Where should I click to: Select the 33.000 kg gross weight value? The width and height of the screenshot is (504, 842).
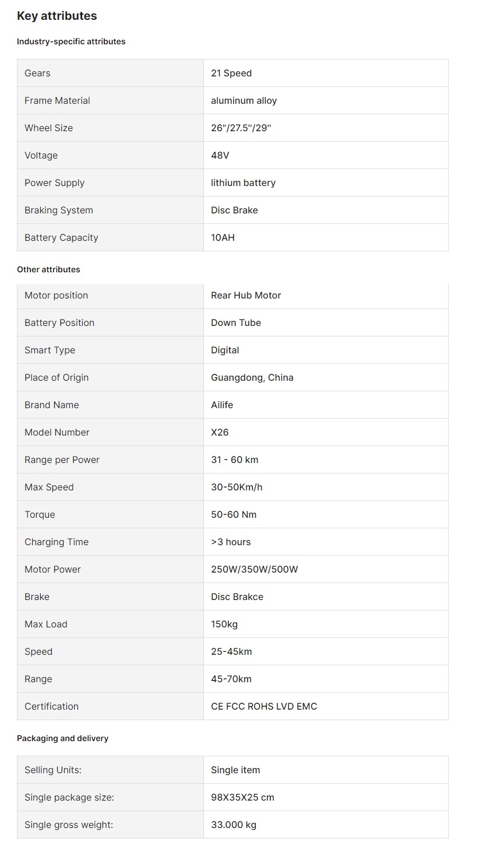click(234, 825)
